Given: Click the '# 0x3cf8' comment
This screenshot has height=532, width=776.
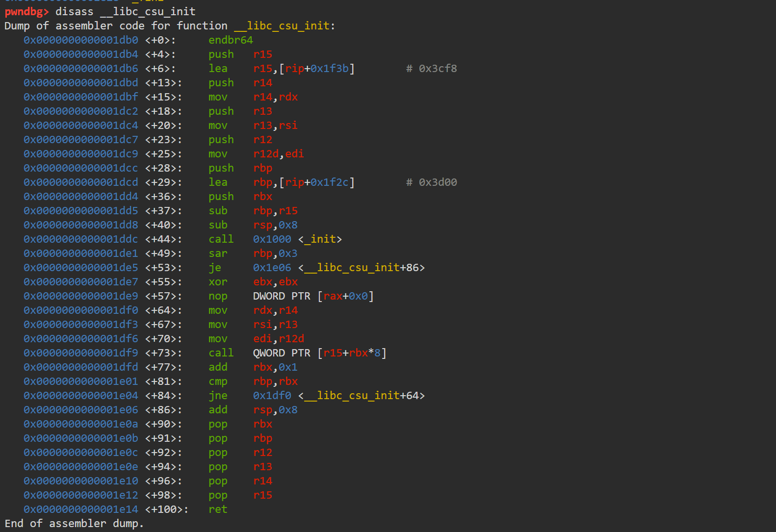Looking at the screenshot, I should coord(432,68).
